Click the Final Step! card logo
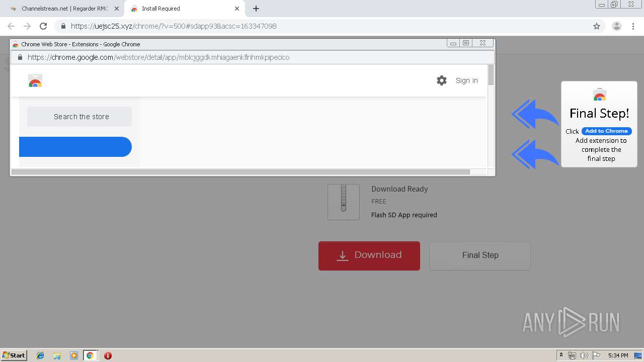644x362 pixels. pos(599,95)
